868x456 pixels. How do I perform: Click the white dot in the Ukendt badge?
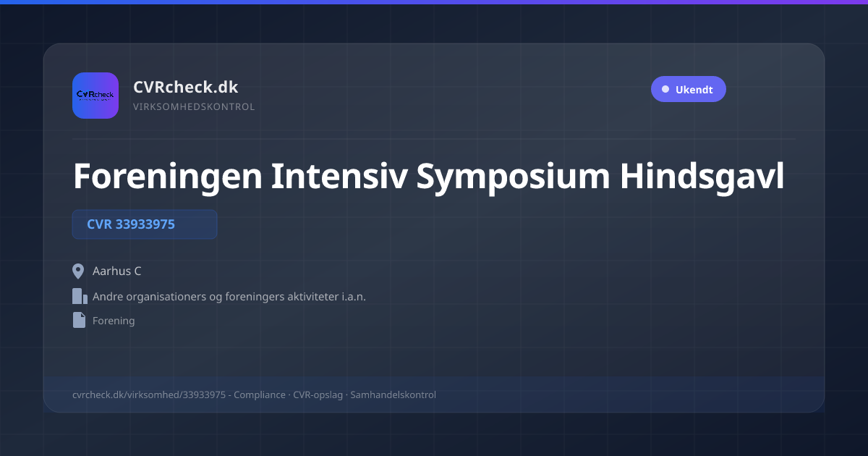(665, 90)
